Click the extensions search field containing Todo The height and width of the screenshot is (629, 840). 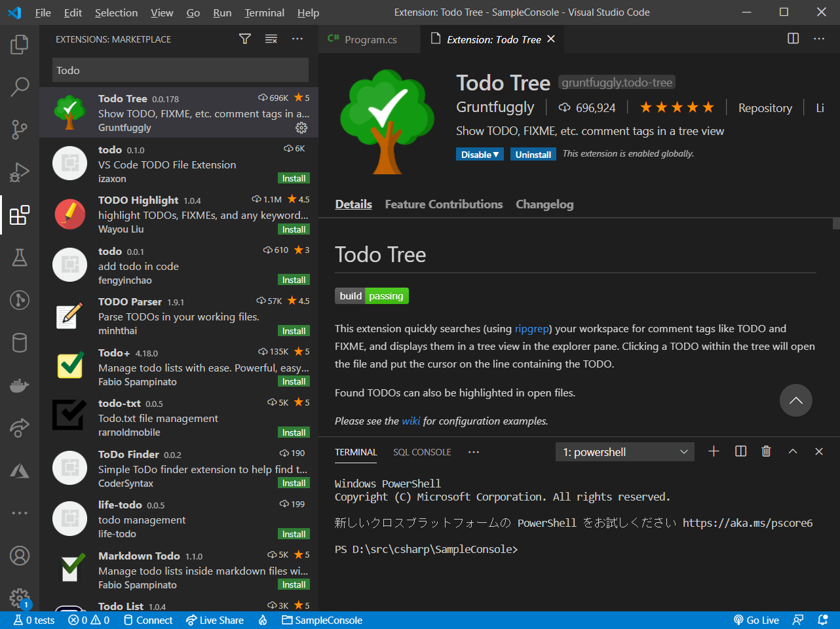coord(180,70)
